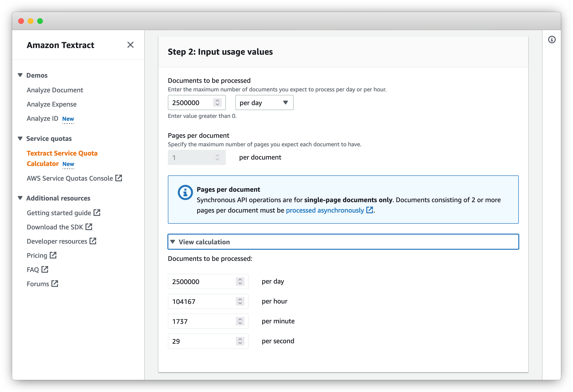Open the Analyze Expense demo
Viewport: 573px width, 392px height.
point(52,104)
